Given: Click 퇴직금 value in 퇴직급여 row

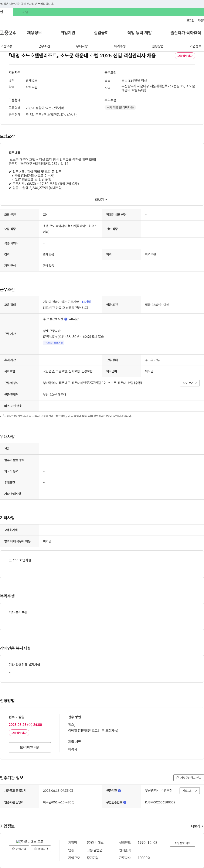Looking at the screenshot, I should coord(149,371).
